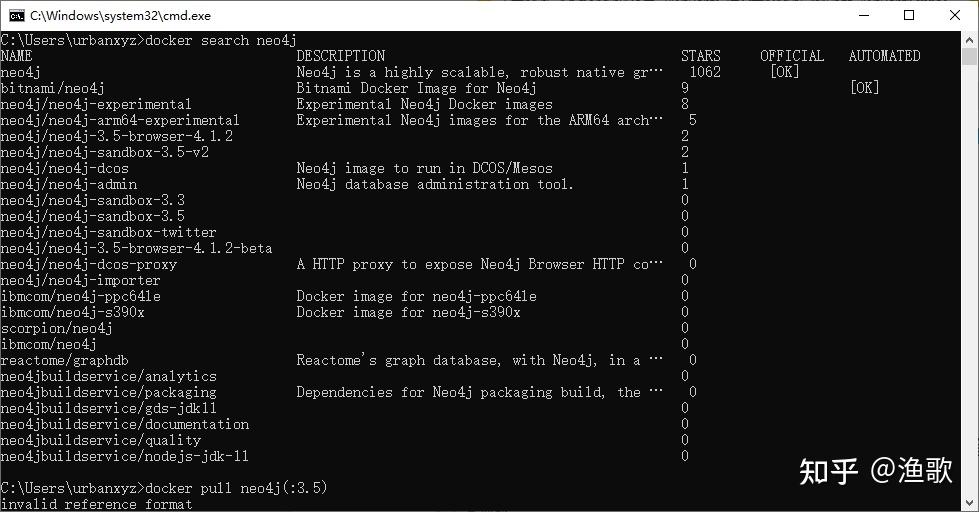Click the bitnami/neo4j result name
Viewport: 979px width, 512px height.
tap(52, 88)
